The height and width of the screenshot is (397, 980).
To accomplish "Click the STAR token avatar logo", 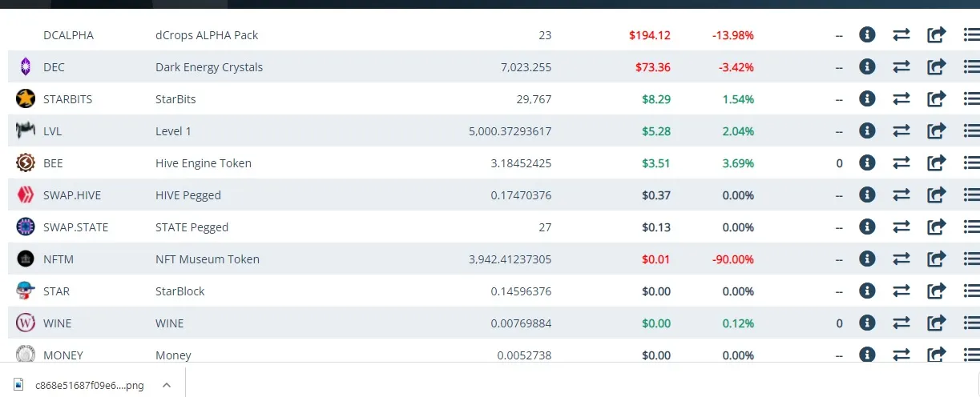I will click(26, 291).
